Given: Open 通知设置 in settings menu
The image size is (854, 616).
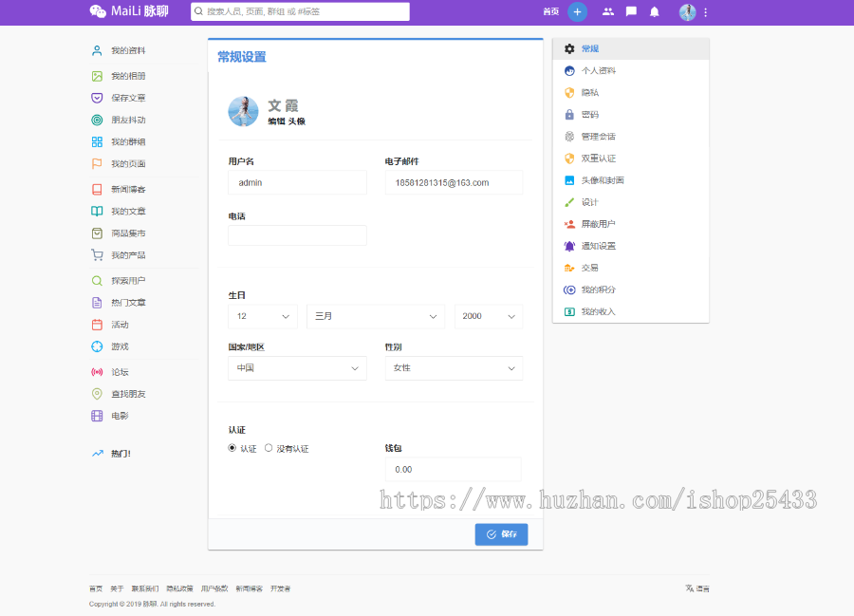Looking at the screenshot, I should tap(598, 246).
